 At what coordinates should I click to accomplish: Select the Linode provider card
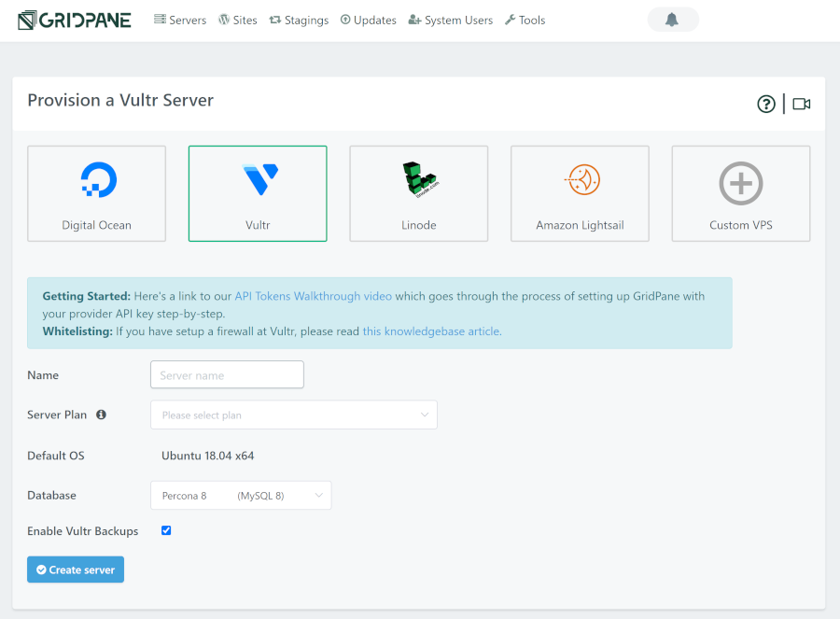tap(419, 193)
